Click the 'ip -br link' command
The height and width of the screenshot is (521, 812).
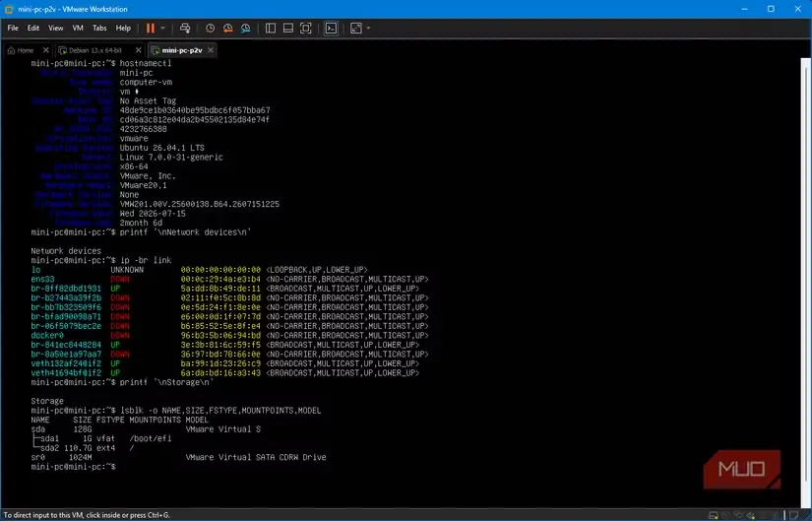coord(146,260)
